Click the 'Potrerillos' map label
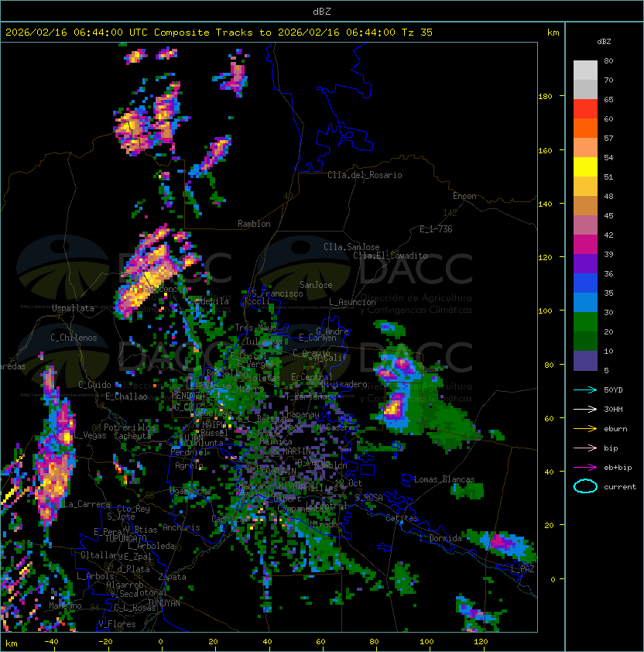644x652 pixels. coord(129,427)
